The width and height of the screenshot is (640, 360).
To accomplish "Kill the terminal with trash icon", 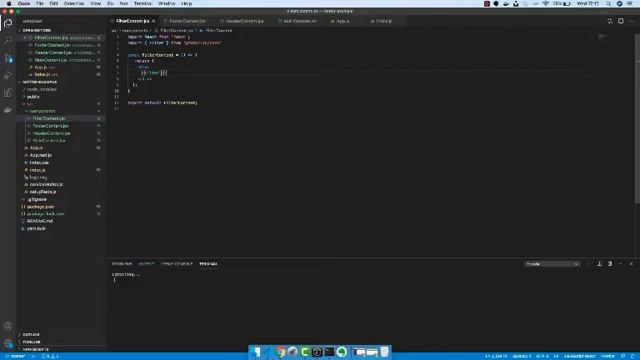I will (610, 264).
